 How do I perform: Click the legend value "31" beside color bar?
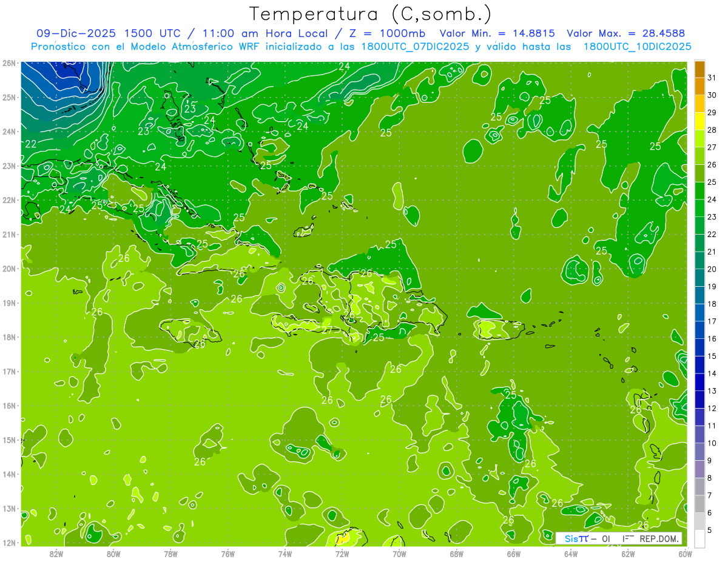(x=712, y=78)
